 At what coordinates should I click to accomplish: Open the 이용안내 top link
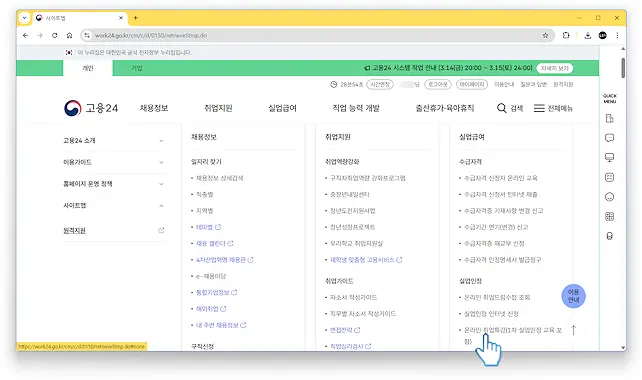pos(504,84)
